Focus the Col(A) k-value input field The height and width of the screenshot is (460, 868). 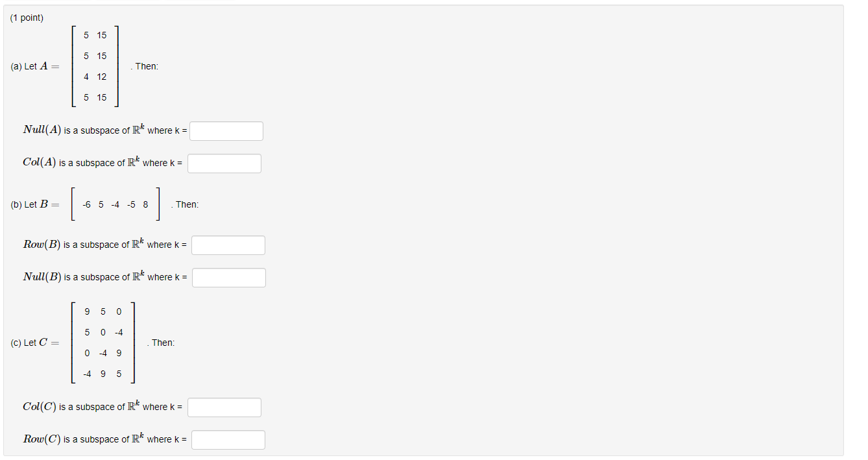click(x=224, y=163)
